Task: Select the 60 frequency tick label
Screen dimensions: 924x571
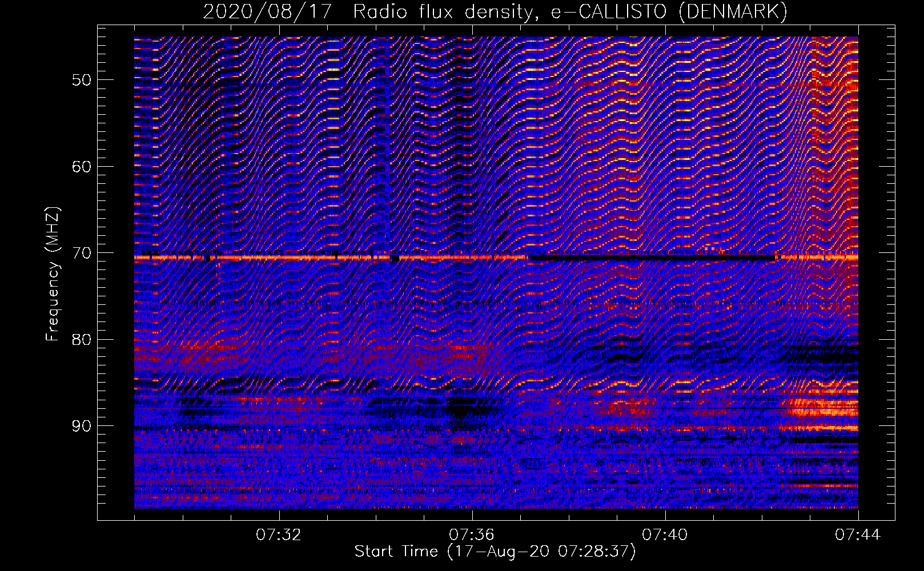Action: (82, 167)
